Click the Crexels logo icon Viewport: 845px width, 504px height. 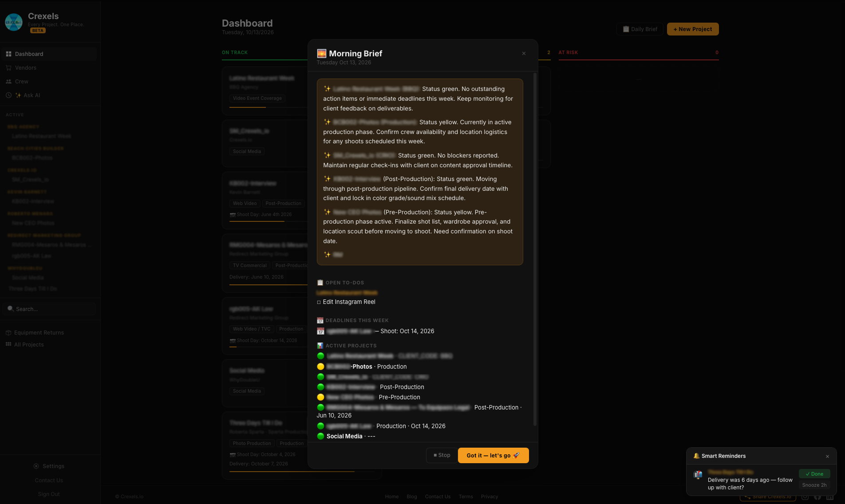[14, 22]
